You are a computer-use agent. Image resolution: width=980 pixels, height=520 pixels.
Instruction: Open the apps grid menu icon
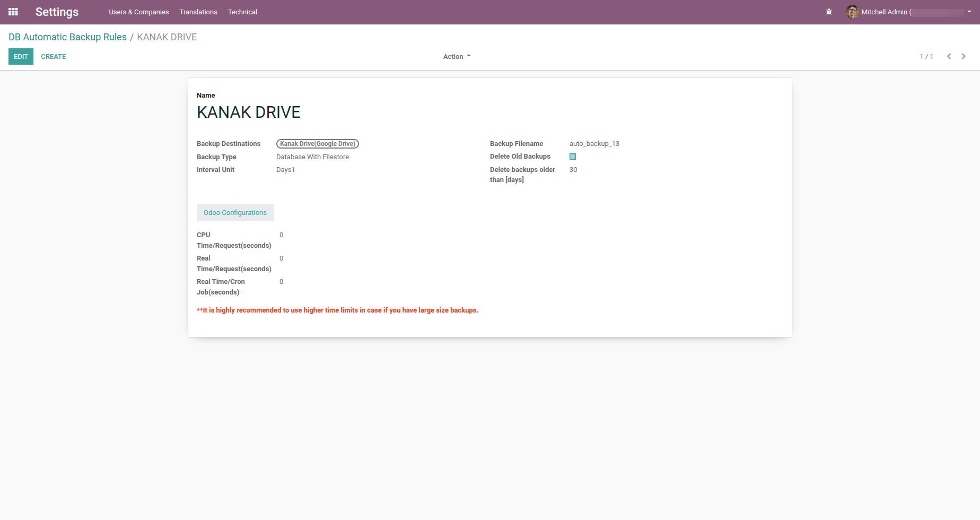(x=13, y=12)
